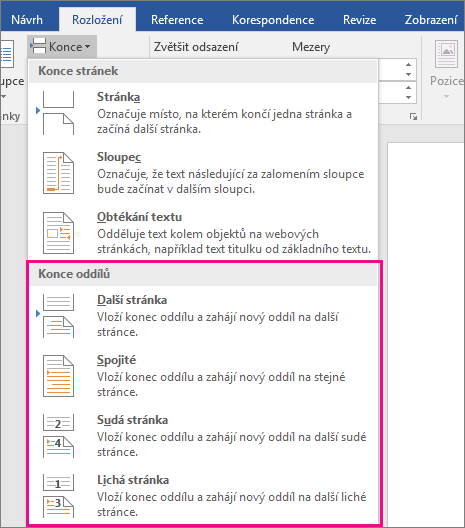Select the Korespondence tab
This screenshot has height=528, width=465.
(x=273, y=20)
